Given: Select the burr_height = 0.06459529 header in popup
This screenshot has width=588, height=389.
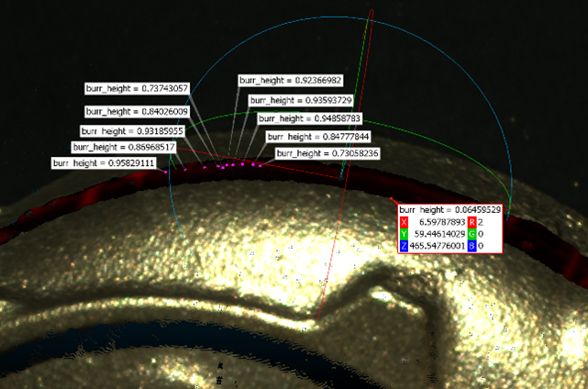Looking at the screenshot, I should (x=450, y=210).
